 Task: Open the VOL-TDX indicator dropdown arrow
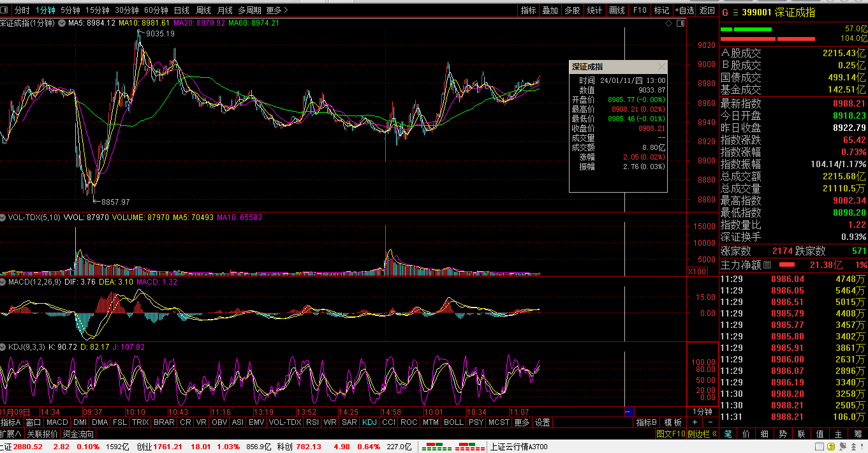(4, 218)
